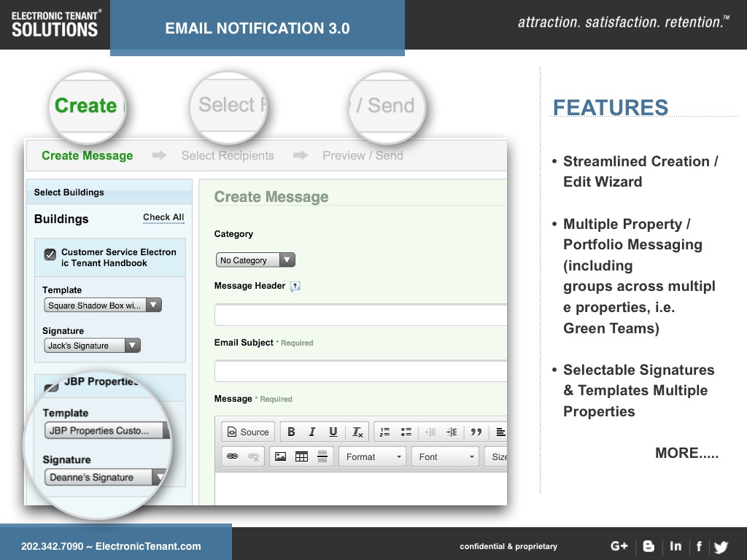Toggle bold formatting in message editor
Screen dimensions: 747x560
(291, 432)
